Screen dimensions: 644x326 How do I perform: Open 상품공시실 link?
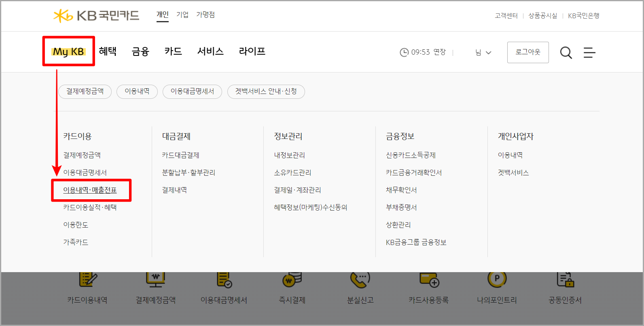click(x=543, y=16)
